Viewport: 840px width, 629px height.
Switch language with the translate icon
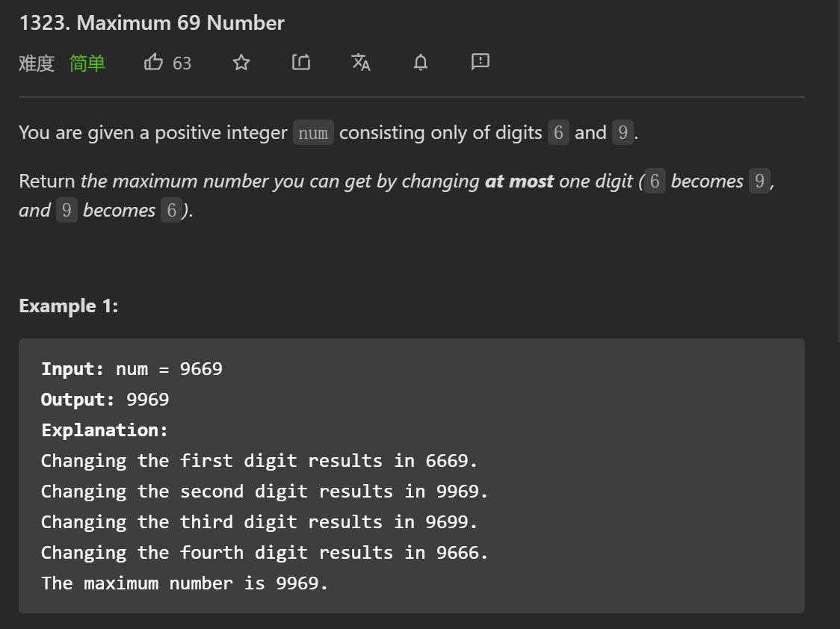[361, 63]
